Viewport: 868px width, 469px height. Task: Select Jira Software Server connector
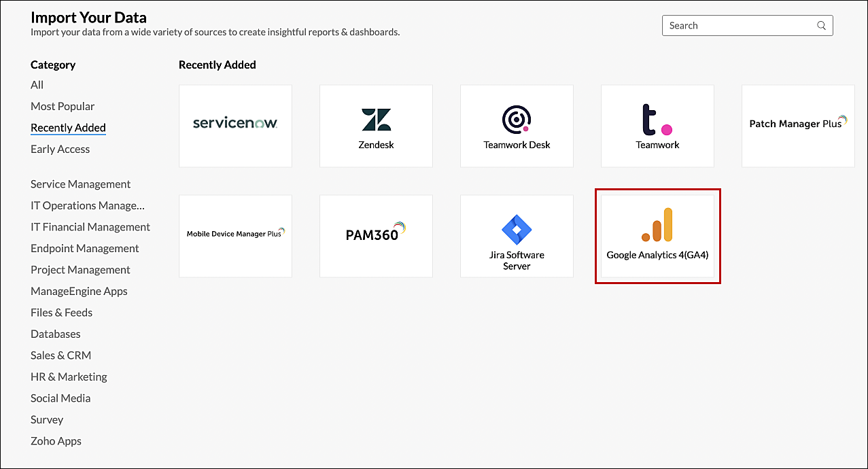point(517,236)
